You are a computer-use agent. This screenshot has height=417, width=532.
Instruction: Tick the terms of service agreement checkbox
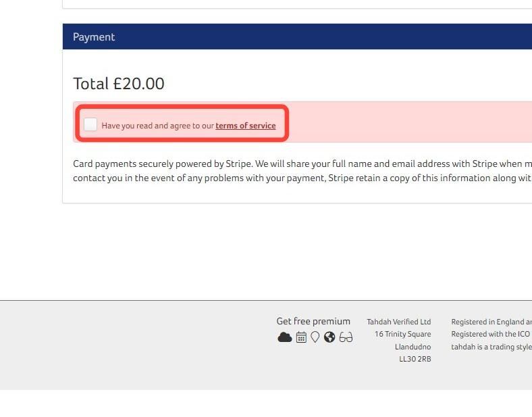point(90,124)
